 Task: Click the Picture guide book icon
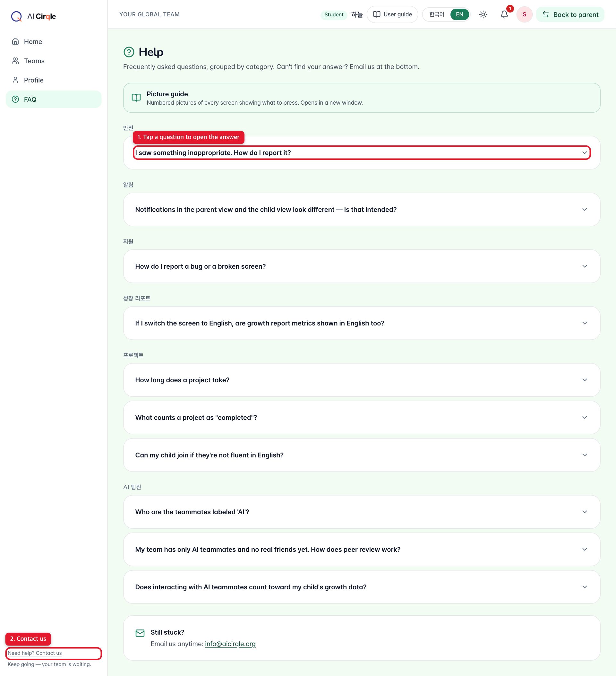pos(136,98)
